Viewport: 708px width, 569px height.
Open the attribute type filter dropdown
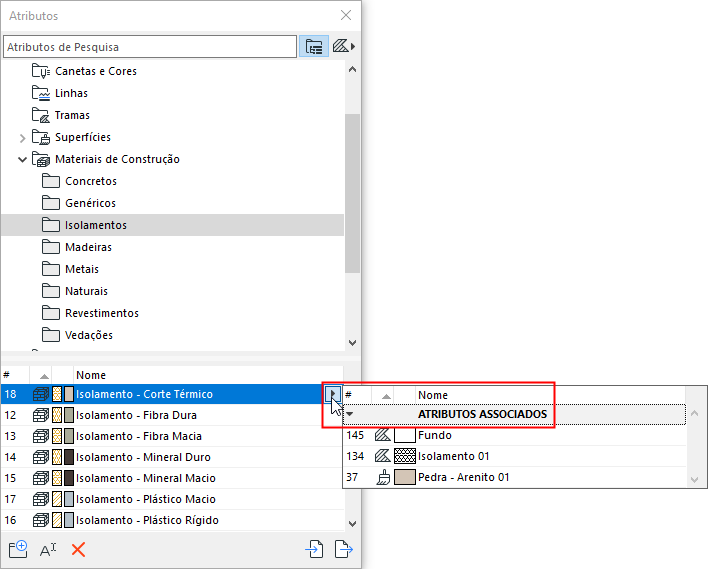[x=344, y=46]
